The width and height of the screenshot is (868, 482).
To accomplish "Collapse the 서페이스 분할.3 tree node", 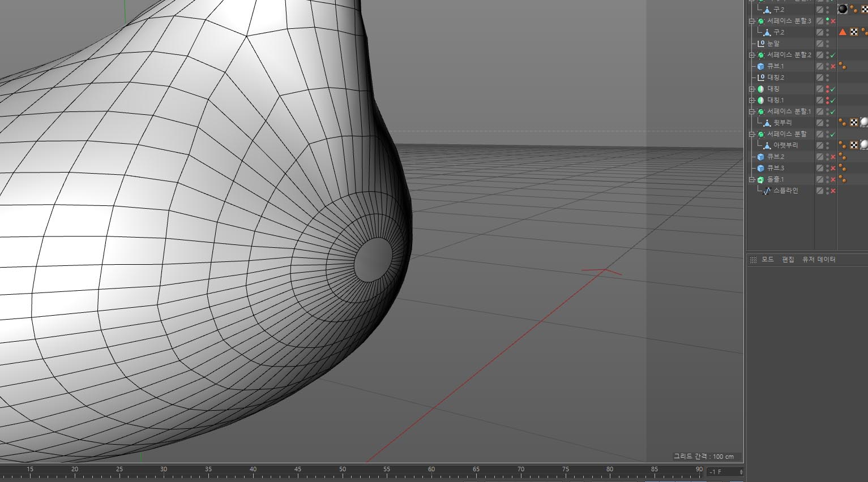I will tap(752, 21).
